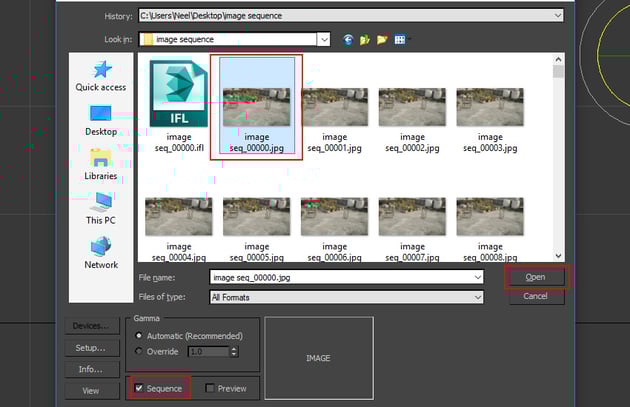Select thumbnail image seq_00005.jpg
Viewport: 630px width, 407px height.
pyautogui.click(x=257, y=229)
